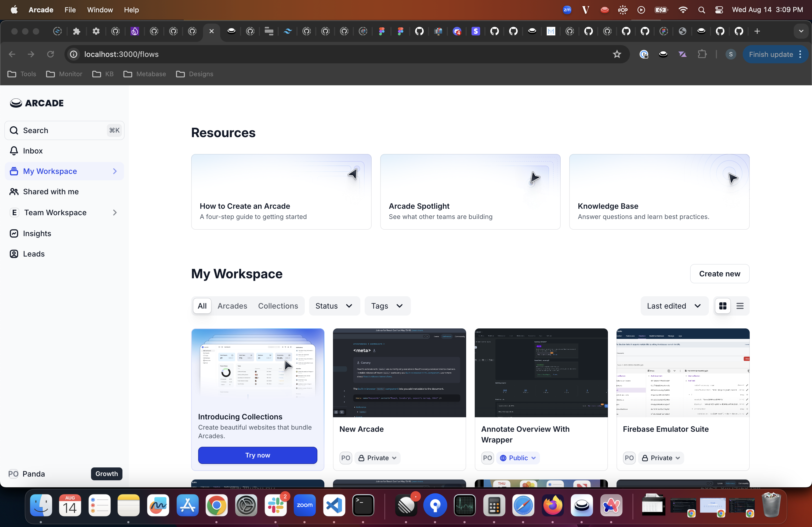Expand My Workspace chevron
This screenshot has height=527, width=812.
pyautogui.click(x=115, y=171)
